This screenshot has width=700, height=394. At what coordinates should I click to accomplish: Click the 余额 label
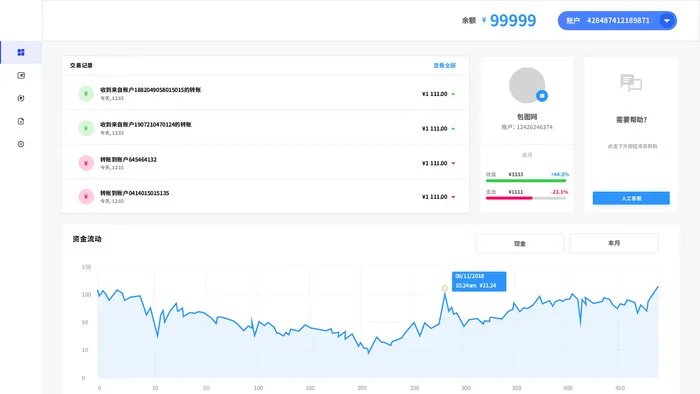pyautogui.click(x=469, y=21)
